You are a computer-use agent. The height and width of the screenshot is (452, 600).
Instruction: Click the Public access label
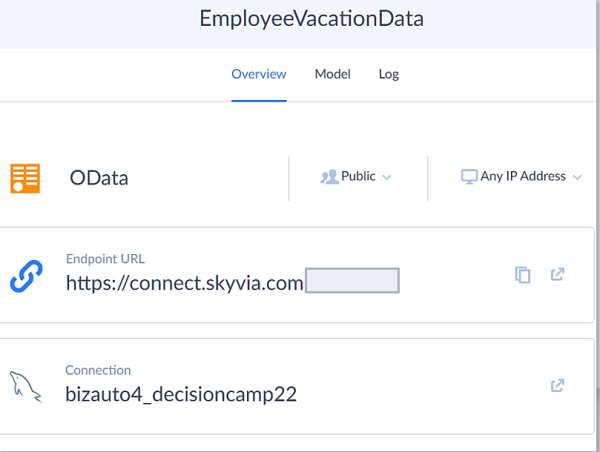(x=358, y=177)
